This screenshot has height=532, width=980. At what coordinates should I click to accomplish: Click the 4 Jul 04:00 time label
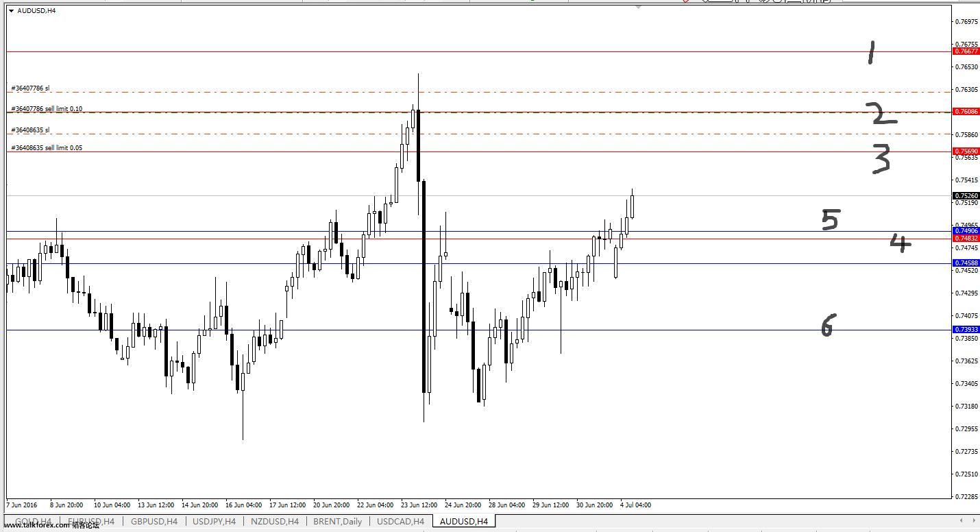[635, 505]
